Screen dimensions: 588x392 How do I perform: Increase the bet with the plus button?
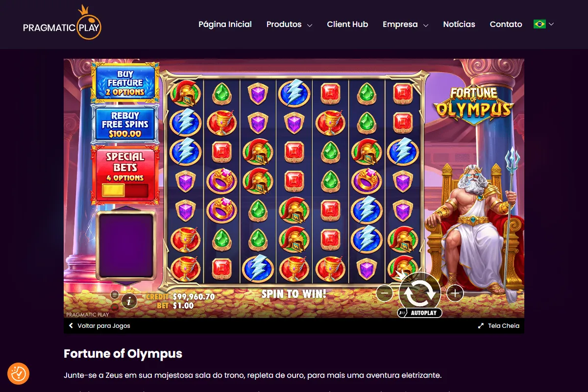tap(455, 293)
